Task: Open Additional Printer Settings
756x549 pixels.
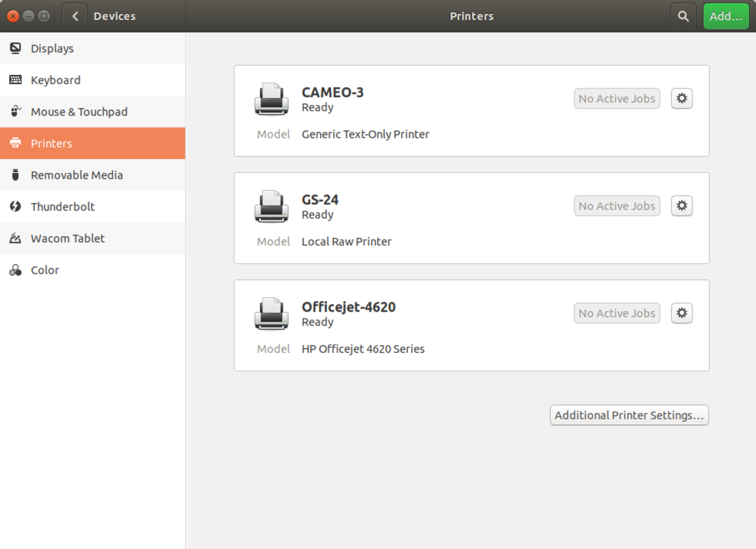Action: [629, 415]
